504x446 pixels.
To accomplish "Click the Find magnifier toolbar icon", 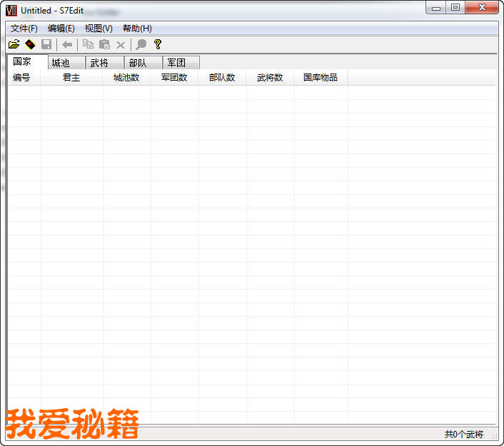I will pos(141,44).
